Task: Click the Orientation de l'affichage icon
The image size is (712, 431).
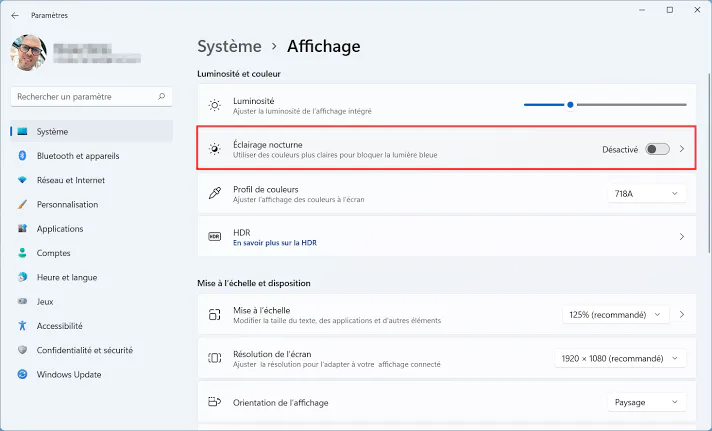Action: [214, 401]
